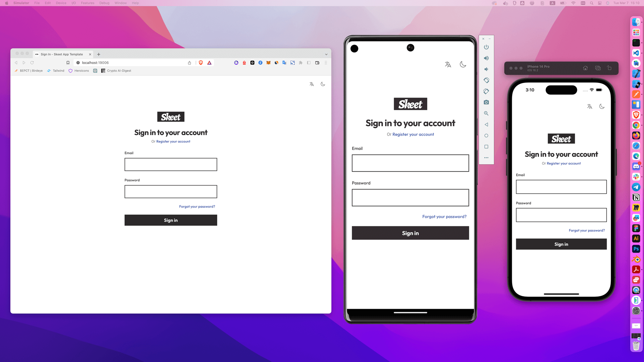Click Register your account link
644x362 pixels.
[x=173, y=141]
